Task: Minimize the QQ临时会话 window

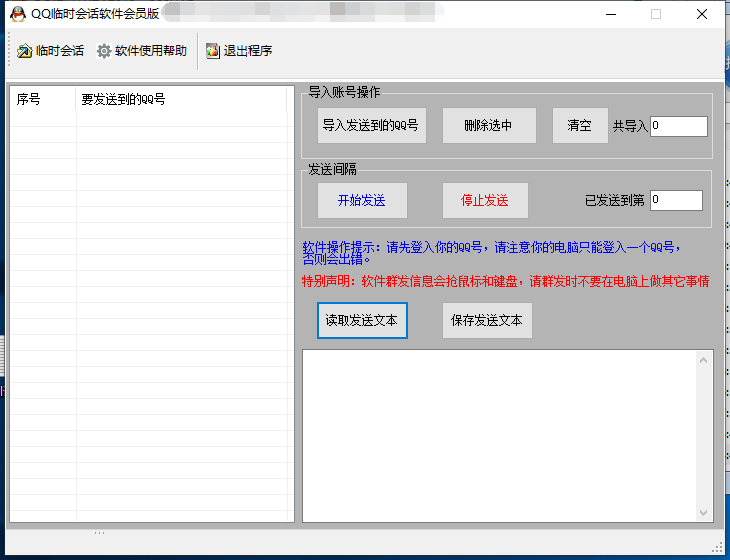Action: click(611, 14)
